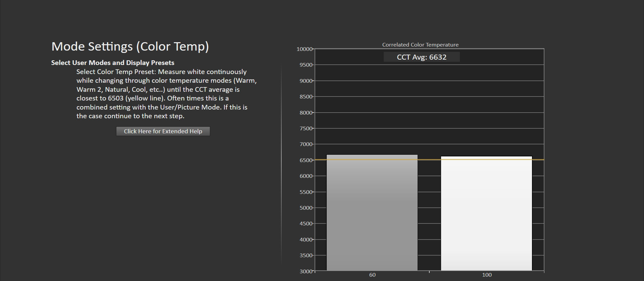This screenshot has width=644, height=281.
Task: Click the 10000 label on the y-axis
Action: pos(304,49)
